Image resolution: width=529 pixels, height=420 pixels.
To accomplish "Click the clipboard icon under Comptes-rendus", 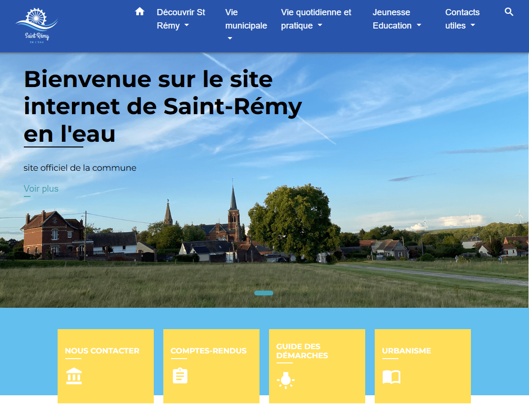I will coord(180,376).
